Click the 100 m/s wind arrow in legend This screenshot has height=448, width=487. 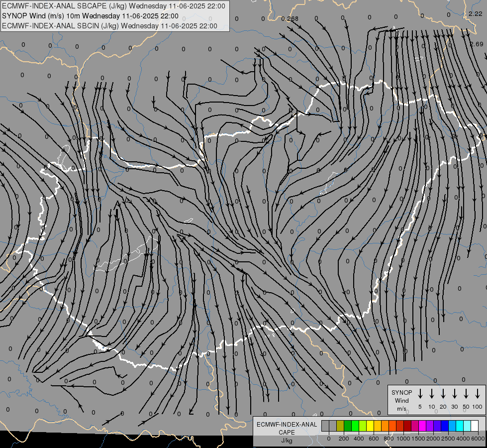(478, 394)
